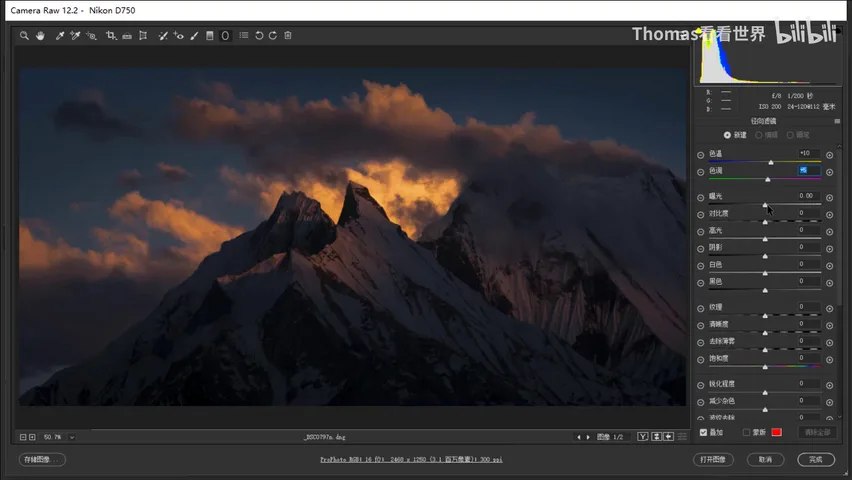Viewport: 852px width, 480px height.
Task: Click the panel scrollbar down arrow
Action: 840,417
